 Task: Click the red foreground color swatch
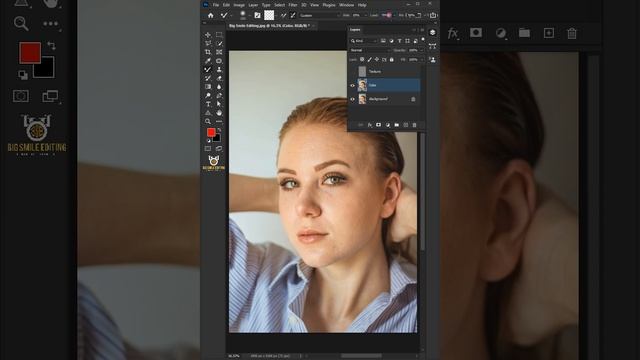coord(211,132)
